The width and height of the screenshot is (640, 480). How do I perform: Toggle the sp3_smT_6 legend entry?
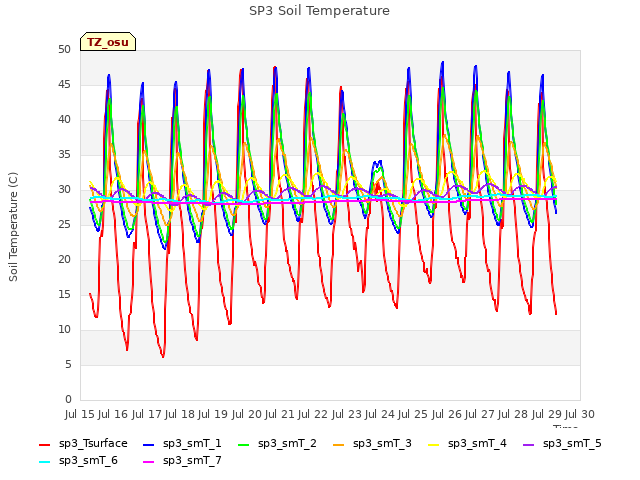point(78,461)
